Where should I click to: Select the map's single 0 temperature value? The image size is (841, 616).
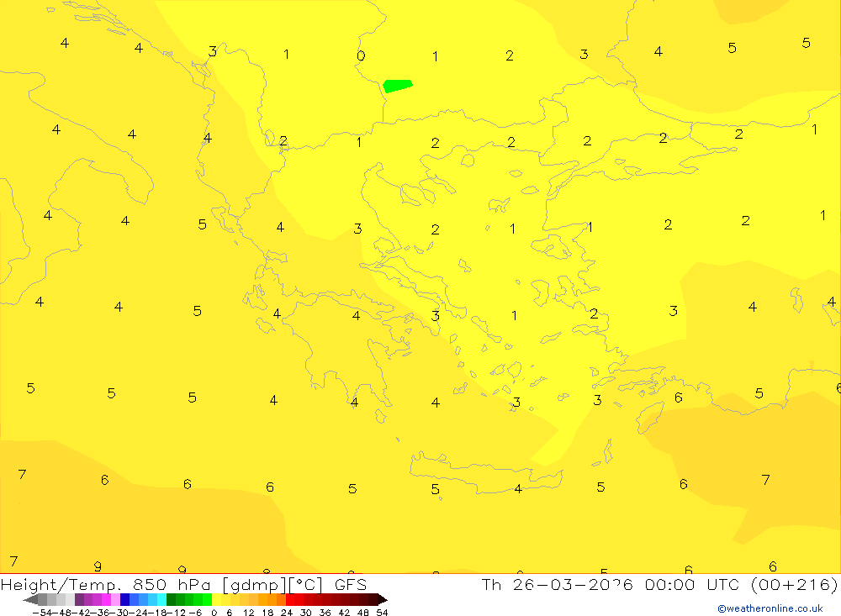pyautogui.click(x=361, y=55)
